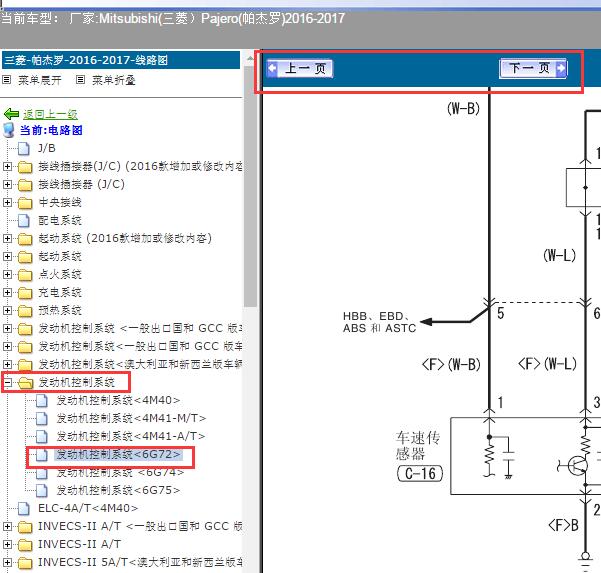Open 发动机控制系统<6G75> entry

coord(118,490)
